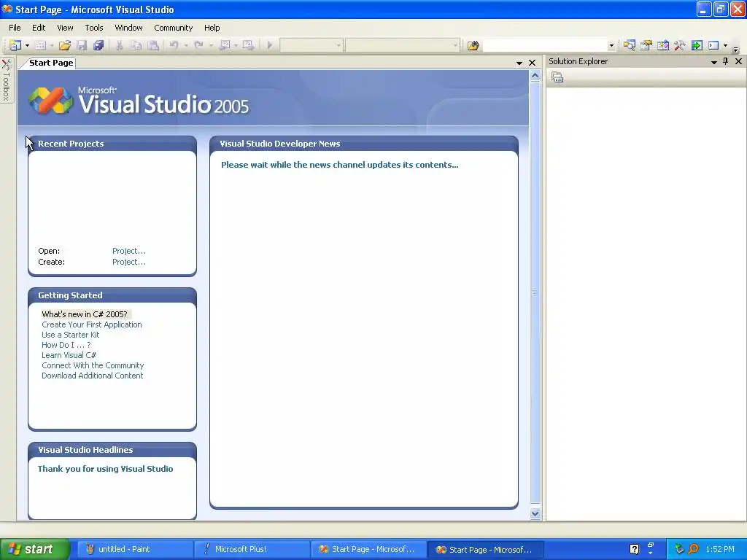Image resolution: width=747 pixels, height=560 pixels.
Task: Open the Properties Window toolbar icon
Action: tap(646, 45)
